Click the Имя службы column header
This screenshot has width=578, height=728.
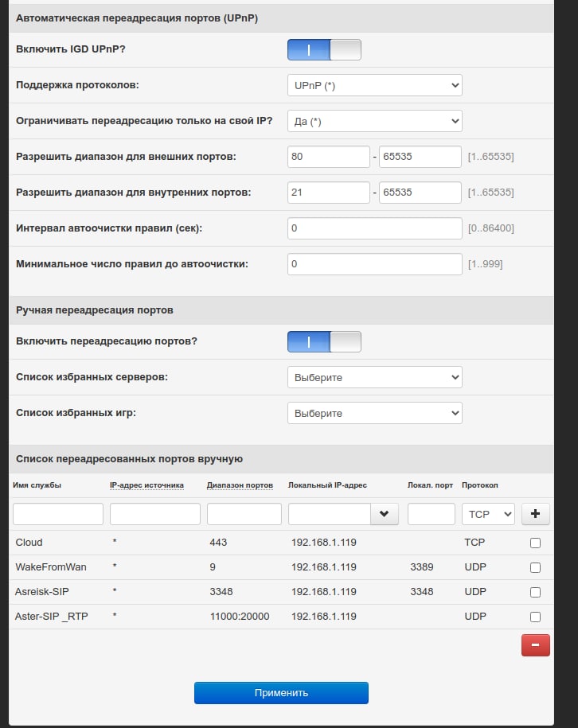[37, 485]
